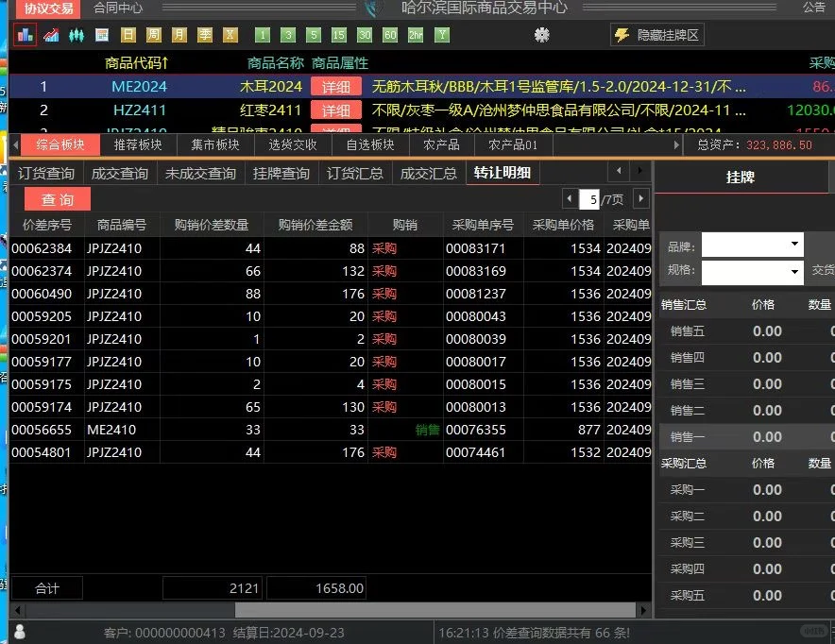
Task: Click 购销价差金额 column header
Action: 315,225
